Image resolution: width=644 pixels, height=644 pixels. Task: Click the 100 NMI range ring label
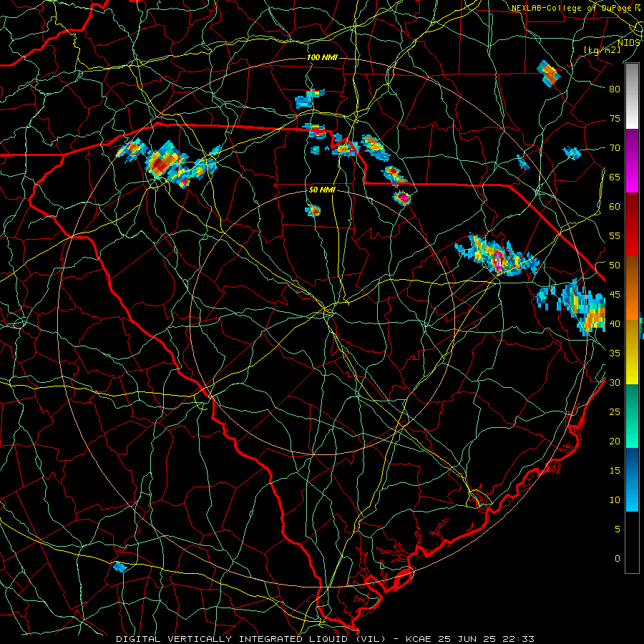pyautogui.click(x=322, y=57)
